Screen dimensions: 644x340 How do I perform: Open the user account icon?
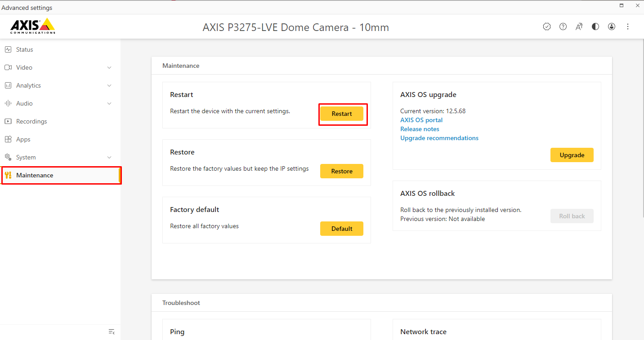612,26
